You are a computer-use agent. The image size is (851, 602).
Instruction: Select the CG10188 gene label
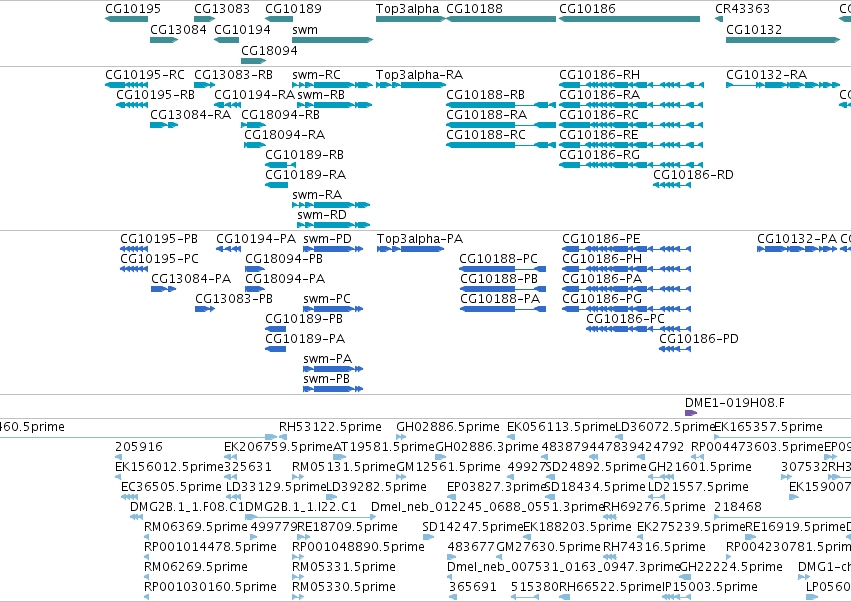tap(474, 9)
